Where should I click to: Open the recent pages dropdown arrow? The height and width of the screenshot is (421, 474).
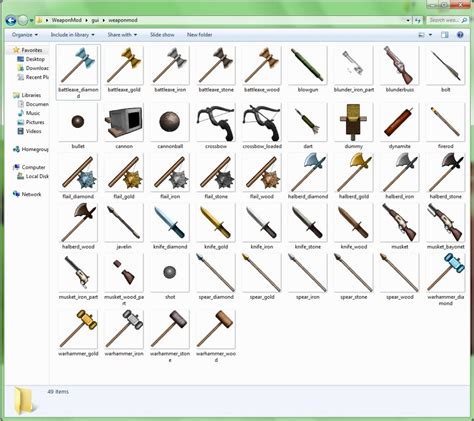(x=31, y=20)
